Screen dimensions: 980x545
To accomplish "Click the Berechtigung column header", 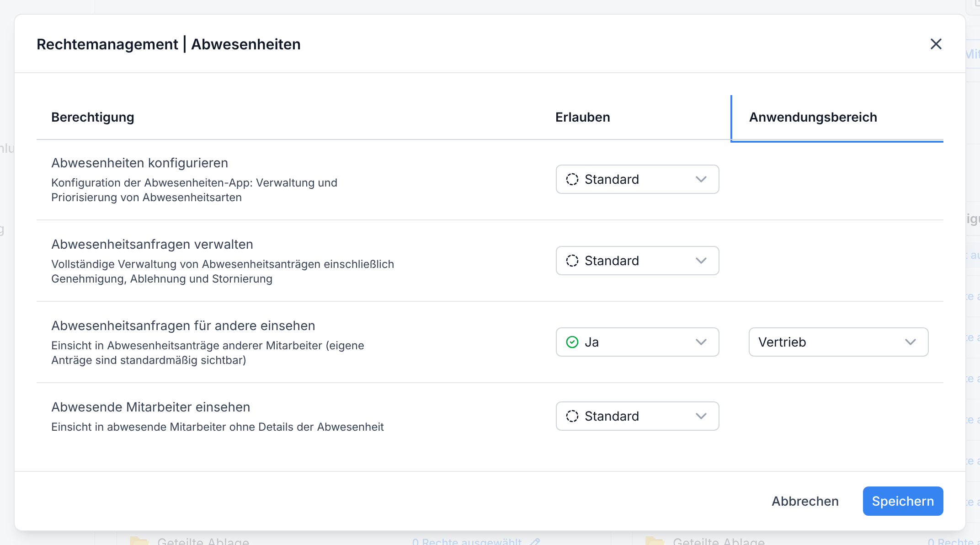I will [x=93, y=117].
